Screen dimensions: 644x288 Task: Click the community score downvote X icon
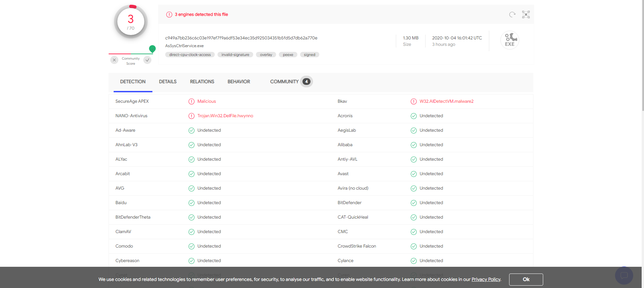114,60
